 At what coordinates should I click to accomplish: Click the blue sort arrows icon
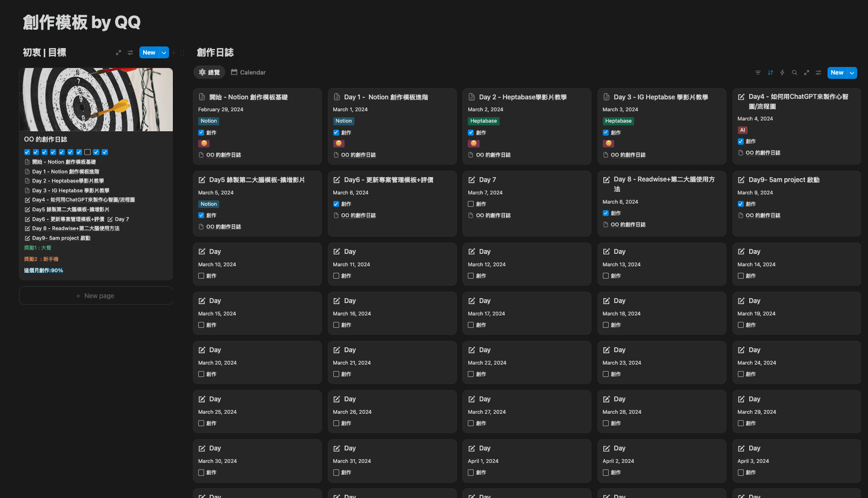click(770, 73)
